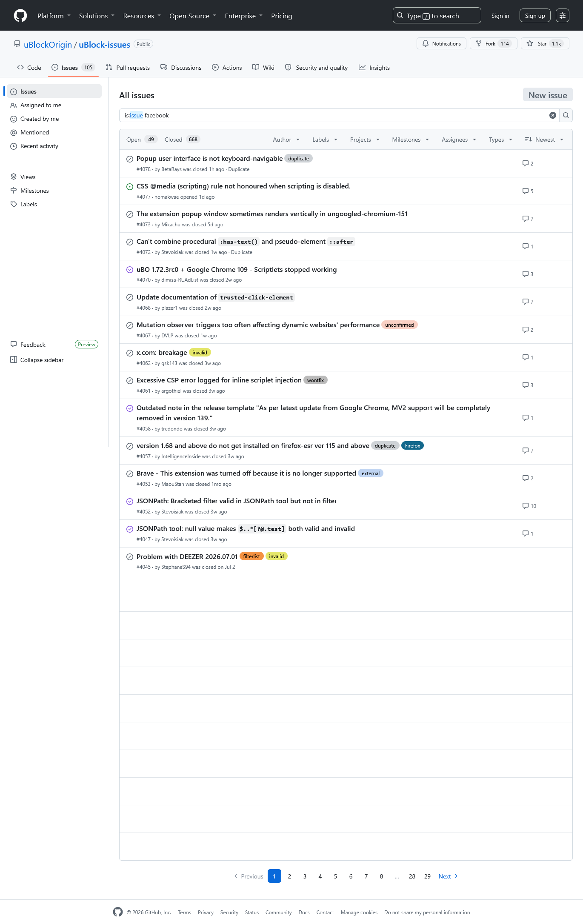Go to the Next page of issues
Screen dimensions: 583x924
coord(448,876)
